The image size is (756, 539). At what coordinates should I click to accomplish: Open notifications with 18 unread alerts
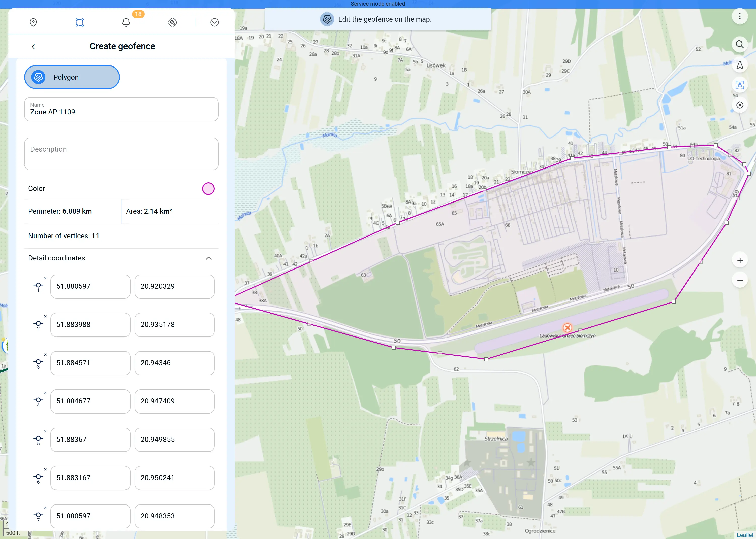pyautogui.click(x=126, y=22)
